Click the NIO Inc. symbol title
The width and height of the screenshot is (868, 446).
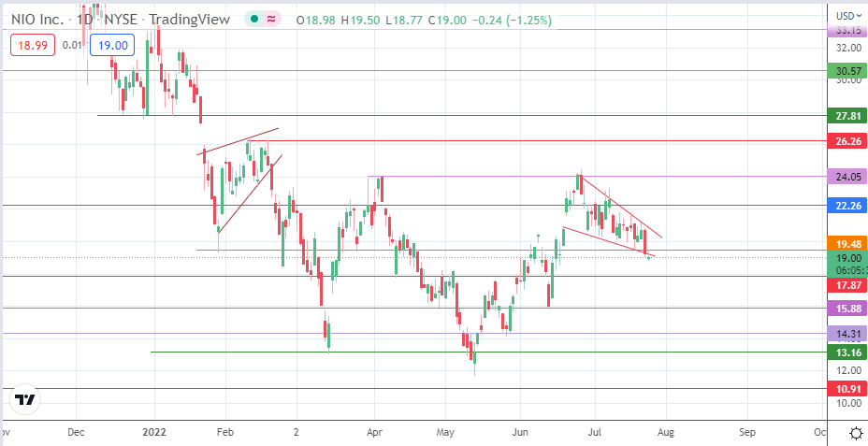37,20
